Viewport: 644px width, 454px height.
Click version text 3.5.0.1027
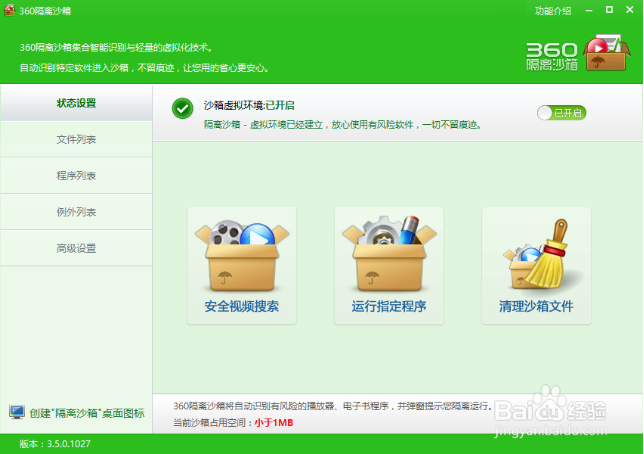(x=69, y=444)
